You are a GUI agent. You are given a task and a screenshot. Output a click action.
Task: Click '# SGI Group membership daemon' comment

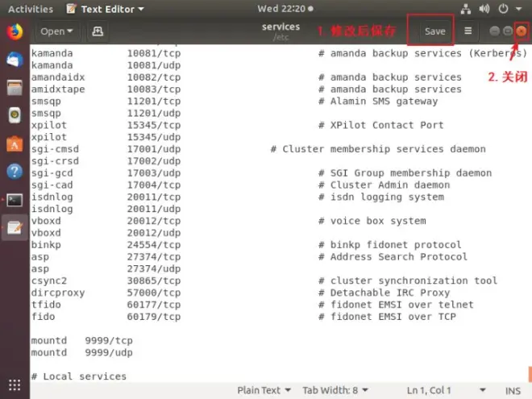pyautogui.click(x=405, y=173)
